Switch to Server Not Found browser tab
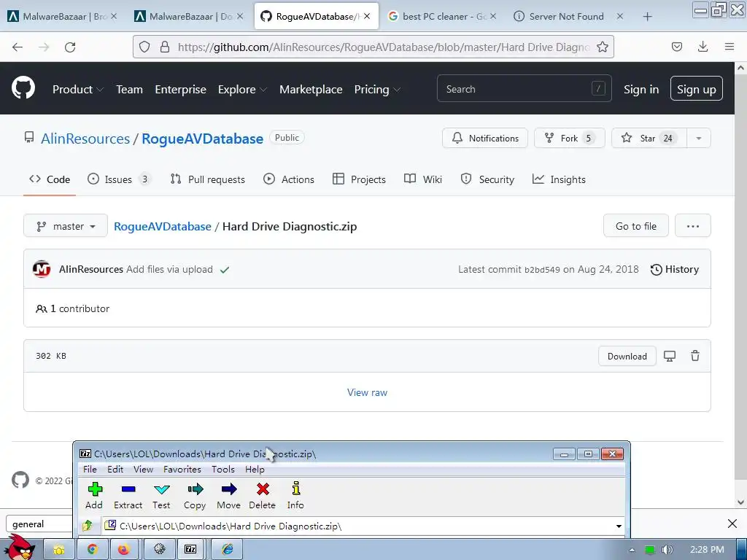Viewport: 747px width, 560px height. point(566,17)
